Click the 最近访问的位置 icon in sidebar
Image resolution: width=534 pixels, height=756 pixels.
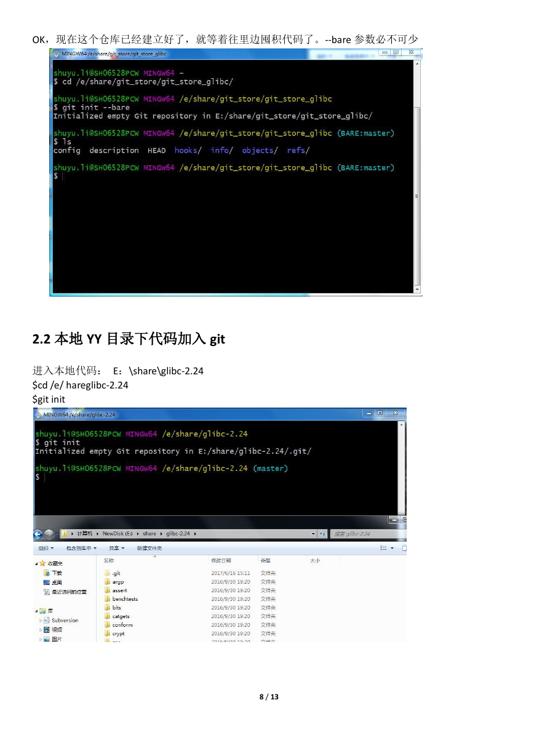tap(47, 592)
